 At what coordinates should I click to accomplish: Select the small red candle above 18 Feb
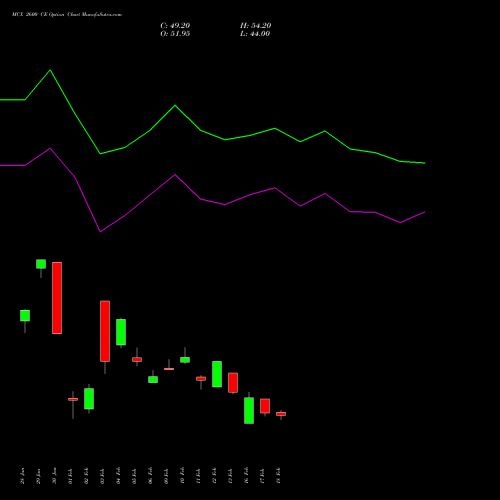(x=281, y=414)
